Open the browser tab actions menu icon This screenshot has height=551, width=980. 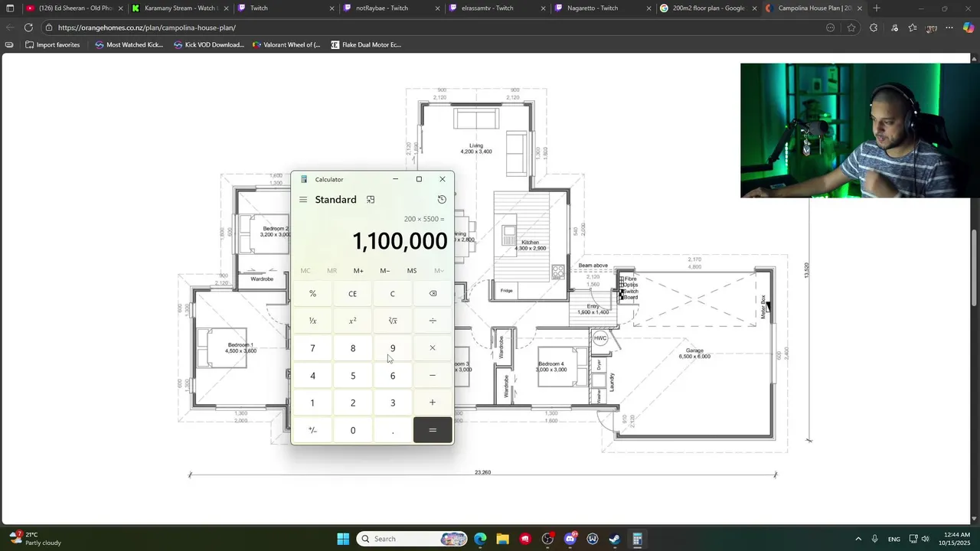coord(10,8)
